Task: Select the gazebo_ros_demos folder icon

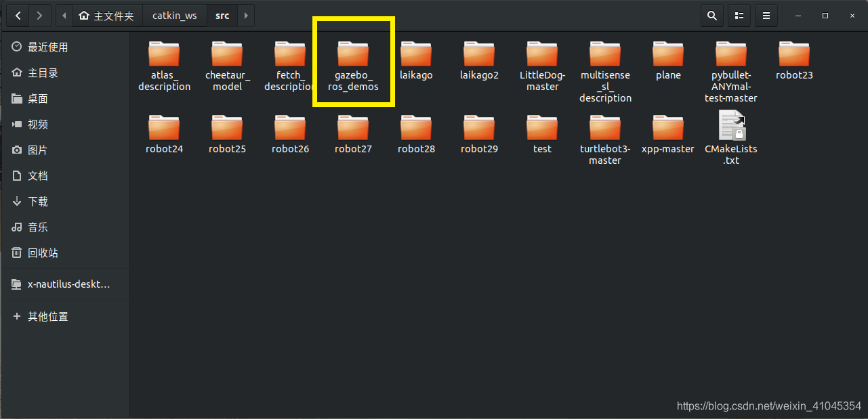Action: [x=353, y=53]
